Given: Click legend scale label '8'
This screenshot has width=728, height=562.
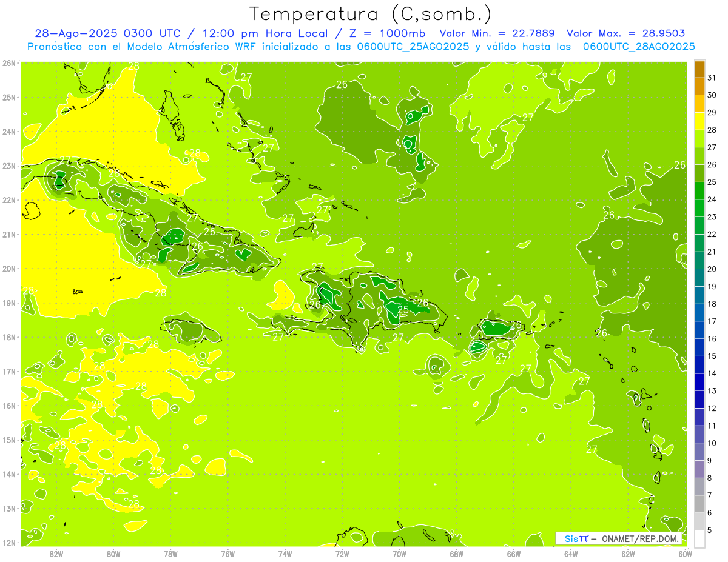Looking at the screenshot, I should pos(710,478).
